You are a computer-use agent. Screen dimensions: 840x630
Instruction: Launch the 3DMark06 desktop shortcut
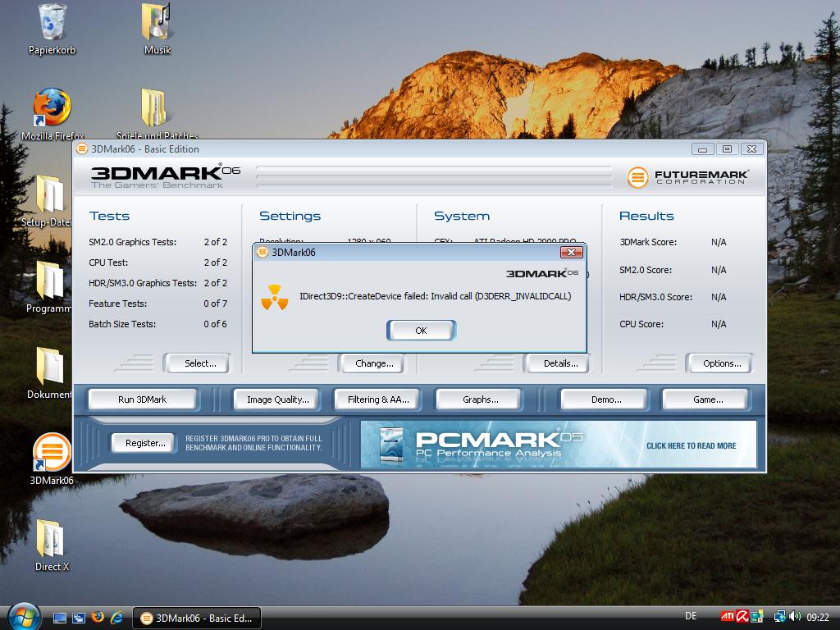52,459
